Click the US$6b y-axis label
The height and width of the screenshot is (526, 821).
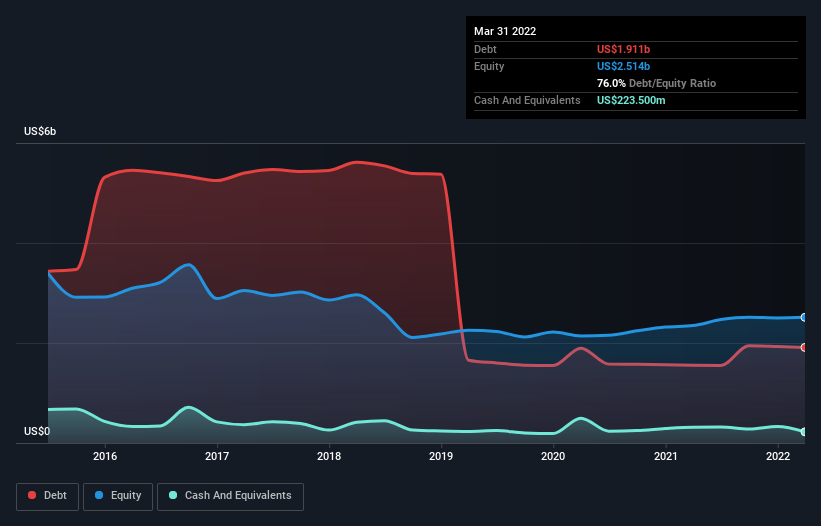(40, 131)
